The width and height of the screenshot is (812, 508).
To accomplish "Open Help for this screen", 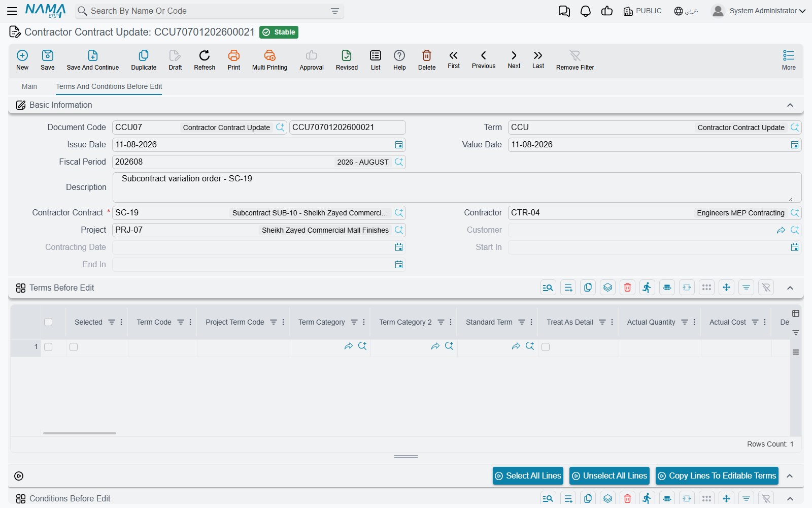I will click(x=399, y=60).
